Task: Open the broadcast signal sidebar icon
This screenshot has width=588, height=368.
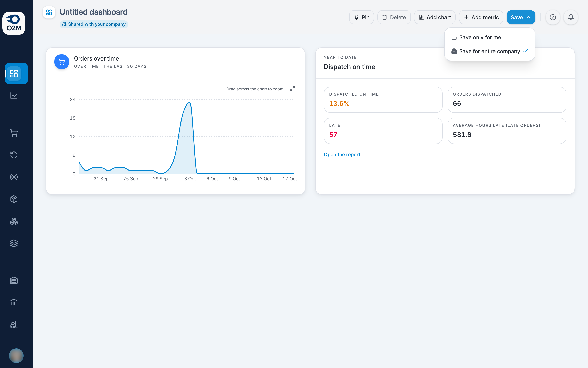Action: [x=14, y=177]
